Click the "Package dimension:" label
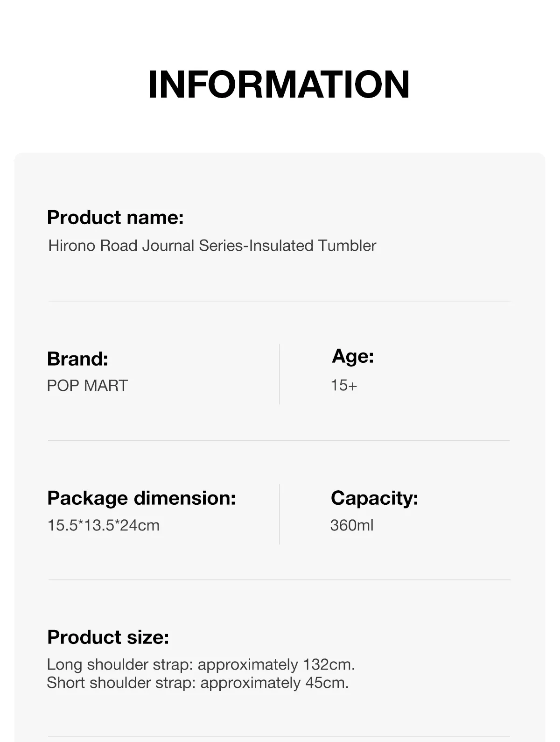Image resolution: width=560 pixels, height=742 pixels. 141,498
